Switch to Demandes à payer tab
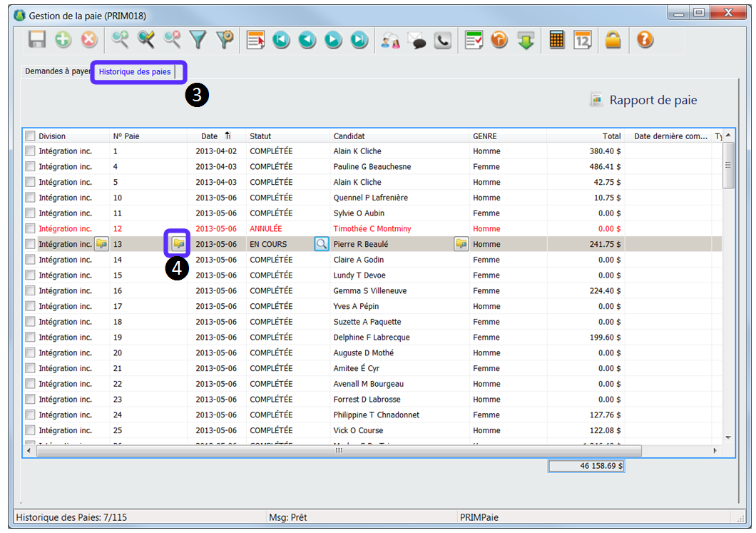This screenshot has height=533, width=756. (x=57, y=71)
